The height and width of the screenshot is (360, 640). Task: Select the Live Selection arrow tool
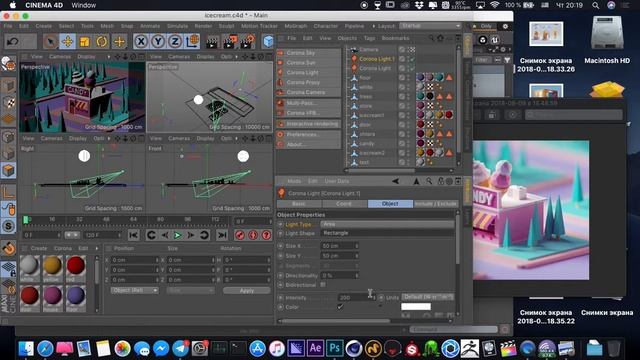[x=50, y=41]
